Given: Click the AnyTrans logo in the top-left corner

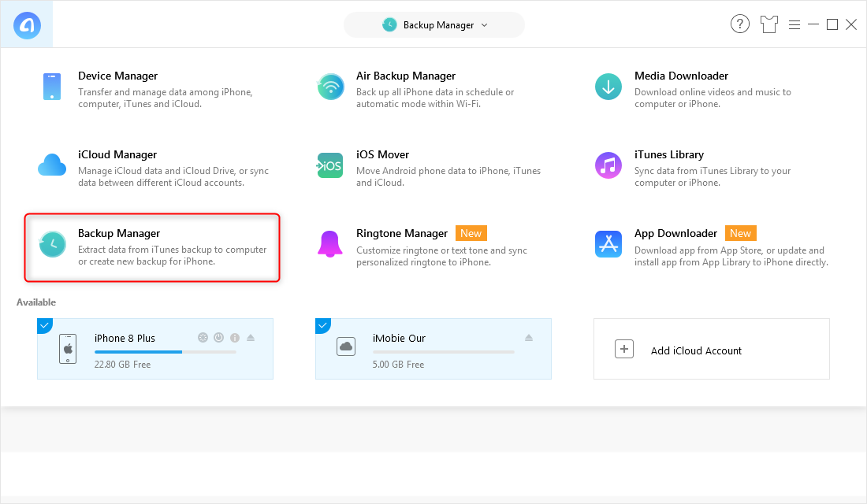Looking at the screenshot, I should click(x=27, y=25).
